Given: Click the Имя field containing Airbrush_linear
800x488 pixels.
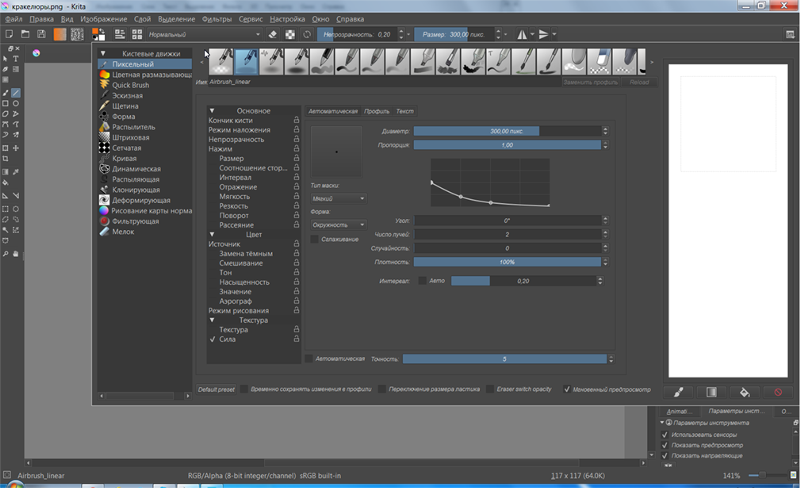Looking at the screenshot, I should pos(384,82).
